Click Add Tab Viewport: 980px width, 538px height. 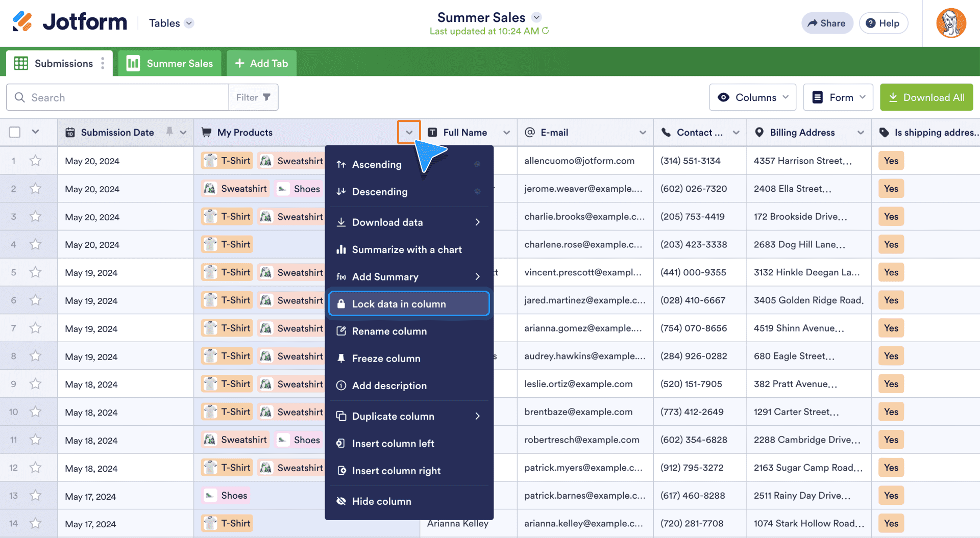tap(261, 63)
